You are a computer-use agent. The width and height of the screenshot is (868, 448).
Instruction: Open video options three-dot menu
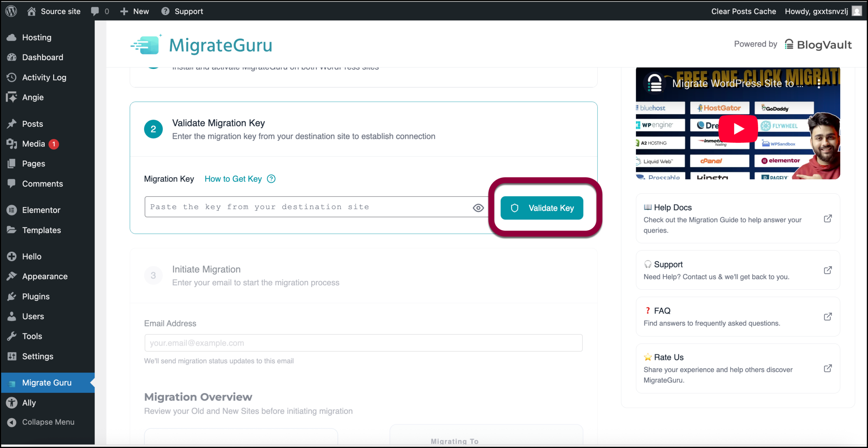[x=819, y=83]
